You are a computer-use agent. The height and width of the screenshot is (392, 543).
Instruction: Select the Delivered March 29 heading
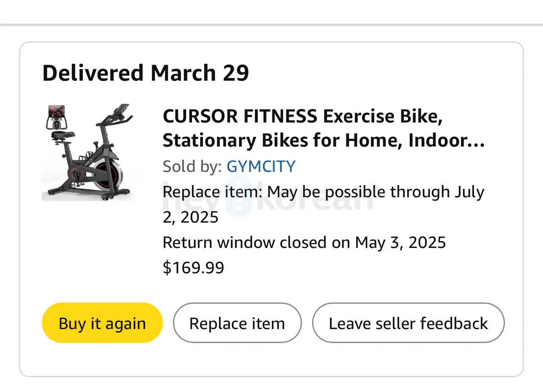(x=145, y=73)
